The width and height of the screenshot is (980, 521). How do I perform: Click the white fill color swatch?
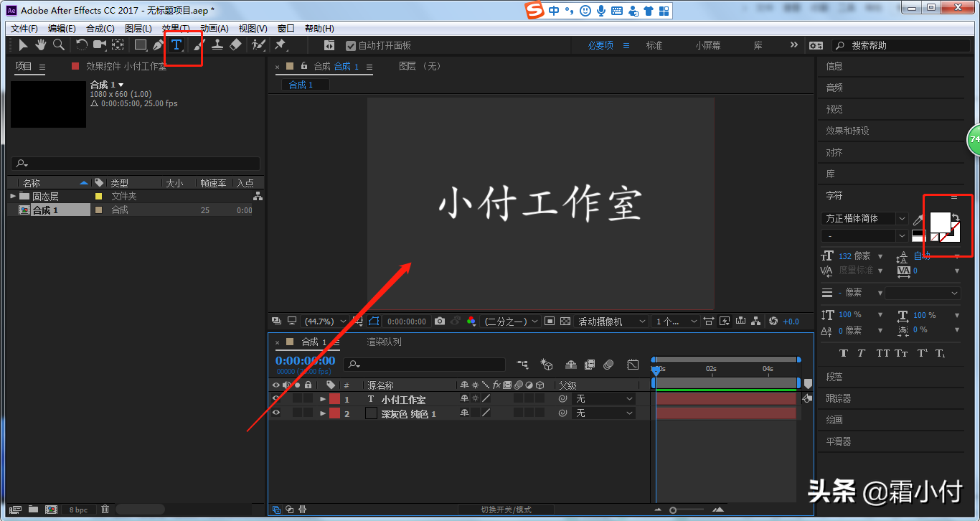[x=939, y=221]
